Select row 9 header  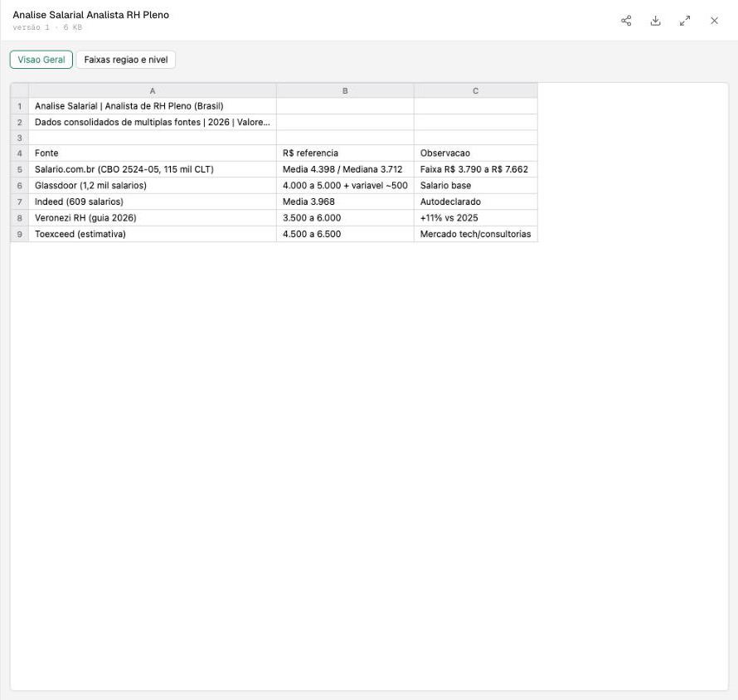tap(19, 234)
